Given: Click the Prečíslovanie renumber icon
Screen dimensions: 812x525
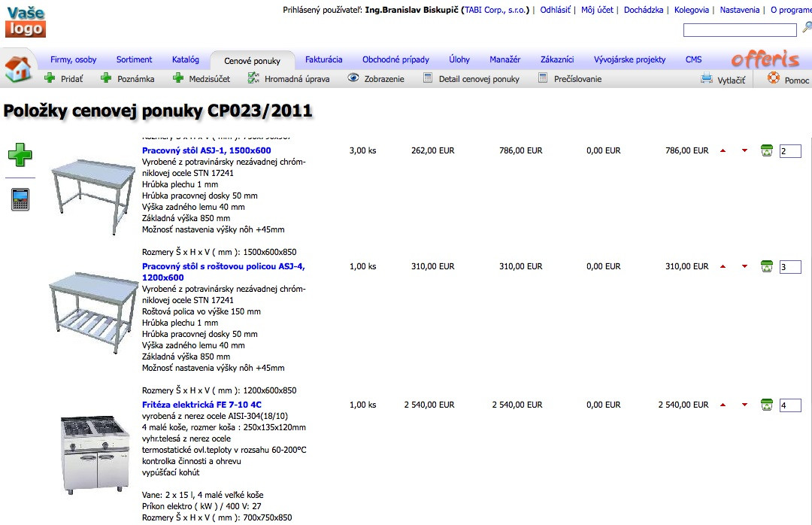Looking at the screenshot, I should 543,78.
